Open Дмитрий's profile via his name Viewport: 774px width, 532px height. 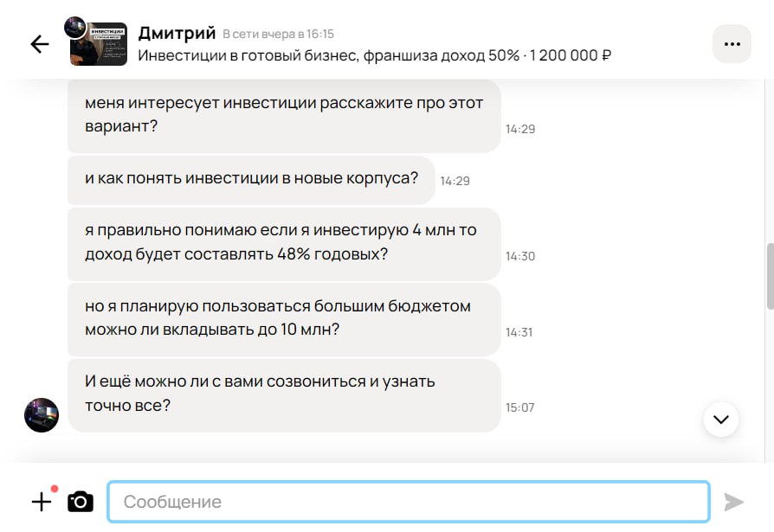coord(177,33)
